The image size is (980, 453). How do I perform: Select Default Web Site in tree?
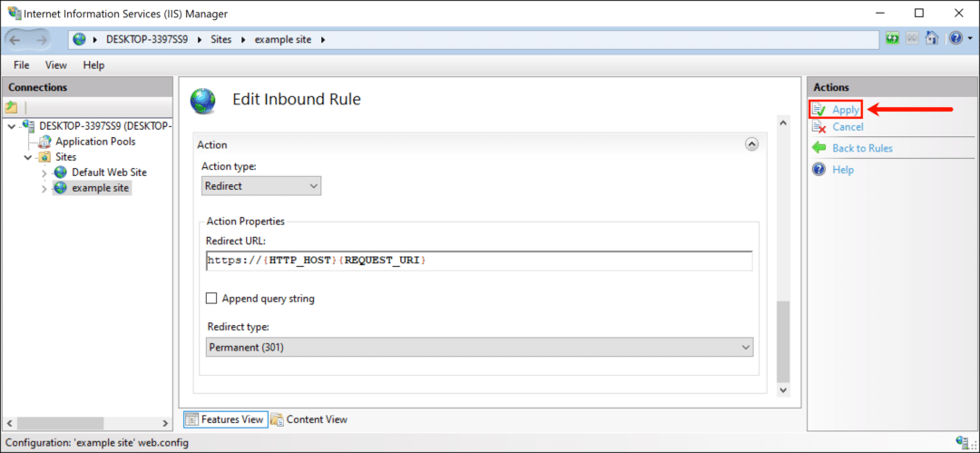[110, 172]
